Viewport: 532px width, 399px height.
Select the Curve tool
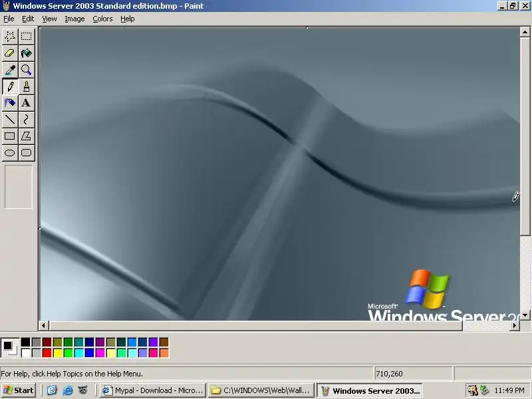point(27,120)
